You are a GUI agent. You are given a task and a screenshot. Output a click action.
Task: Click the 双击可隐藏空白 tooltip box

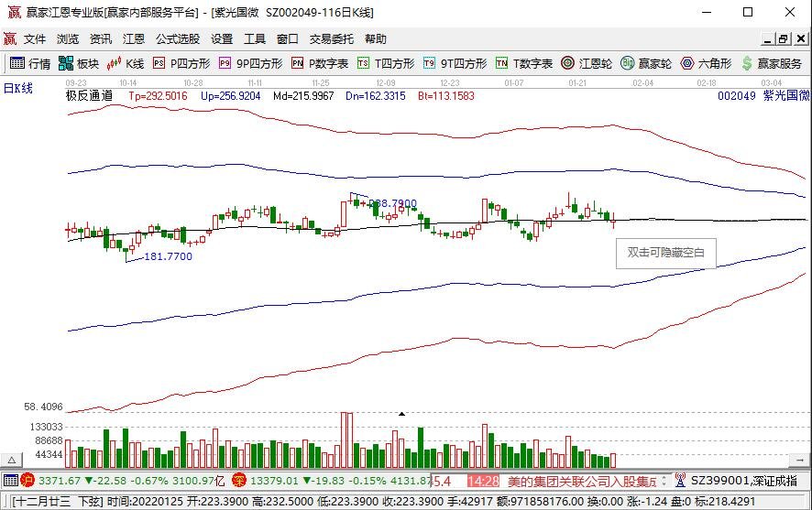pyautogui.click(x=666, y=253)
